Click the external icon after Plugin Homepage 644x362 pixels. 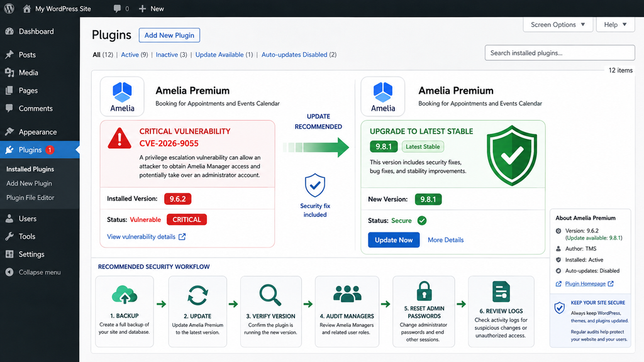tap(611, 283)
